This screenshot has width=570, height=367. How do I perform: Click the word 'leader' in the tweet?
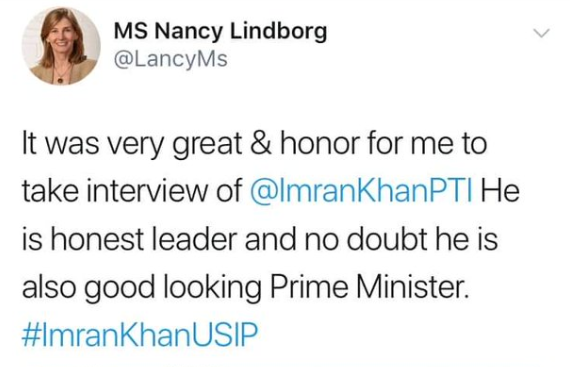(x=194, y=239)
